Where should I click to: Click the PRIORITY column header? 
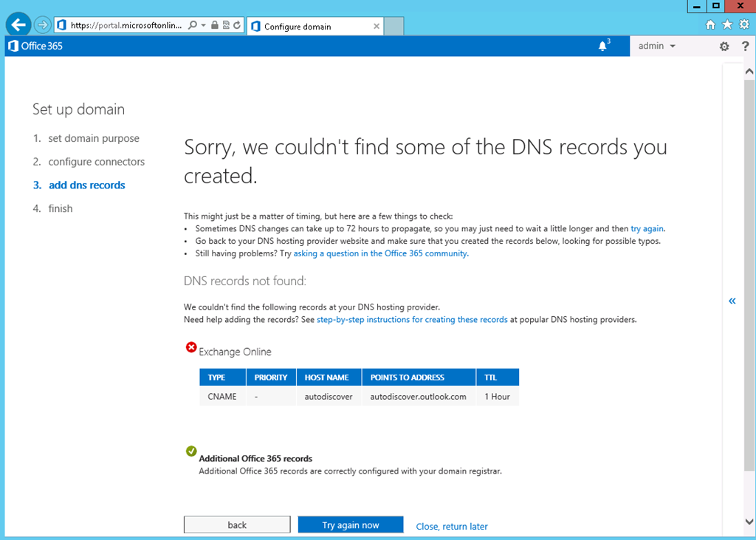tap(271, 377)
